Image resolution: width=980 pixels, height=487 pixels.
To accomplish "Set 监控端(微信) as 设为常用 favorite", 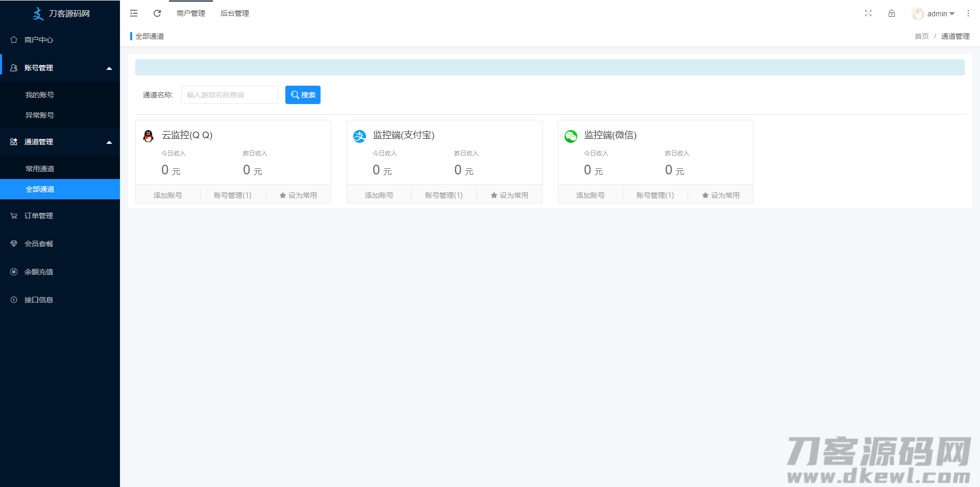I will coord(721,195).
